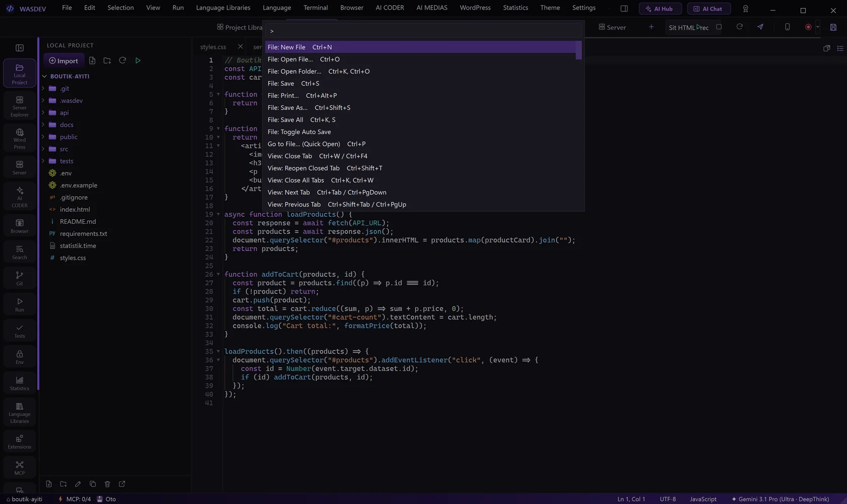Expand the .wasdev folder
This screenshot has width=847, height=504.
point(43,101)
